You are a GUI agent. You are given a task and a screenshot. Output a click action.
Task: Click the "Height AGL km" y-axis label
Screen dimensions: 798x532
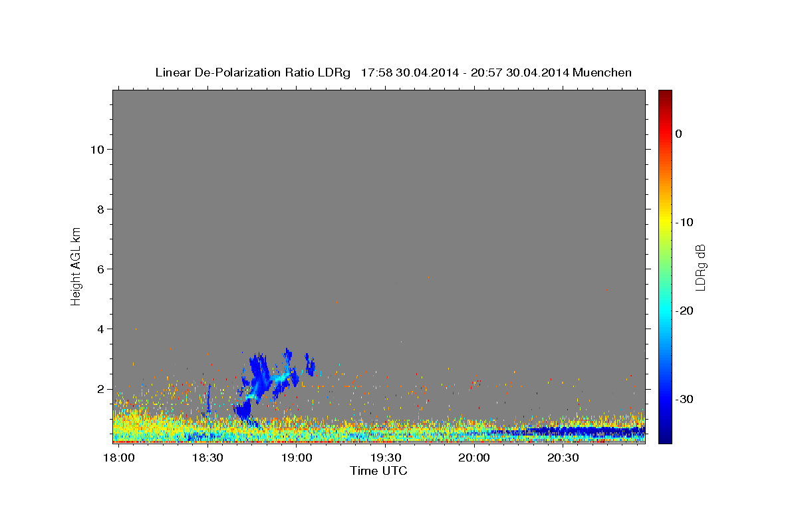[76, 265]
